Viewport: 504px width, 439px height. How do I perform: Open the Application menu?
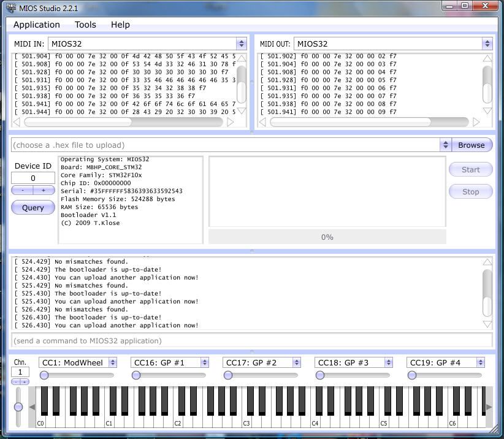pyautogui.click(x=37, y=25)
